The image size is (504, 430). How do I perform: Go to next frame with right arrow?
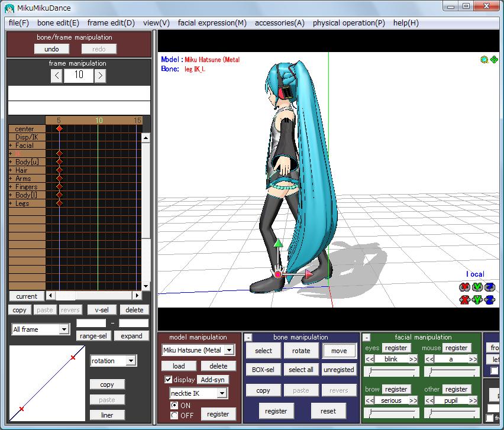[101, 76]
